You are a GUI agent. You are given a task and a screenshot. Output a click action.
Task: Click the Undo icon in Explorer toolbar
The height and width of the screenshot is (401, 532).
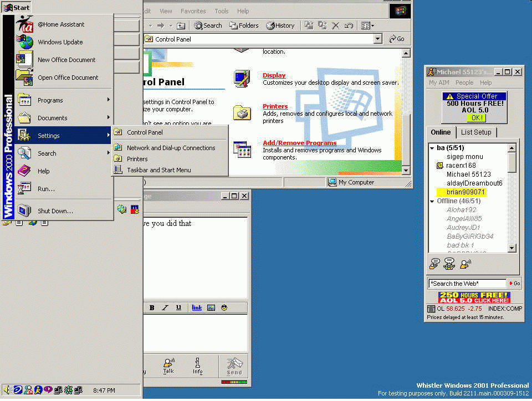[349, 25]
